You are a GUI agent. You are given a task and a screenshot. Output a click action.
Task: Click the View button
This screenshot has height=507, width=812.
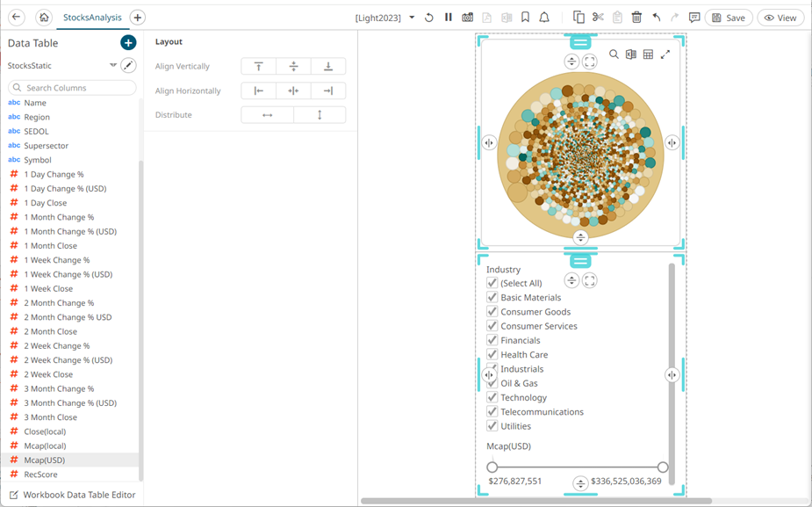click(x=780, y=18)
